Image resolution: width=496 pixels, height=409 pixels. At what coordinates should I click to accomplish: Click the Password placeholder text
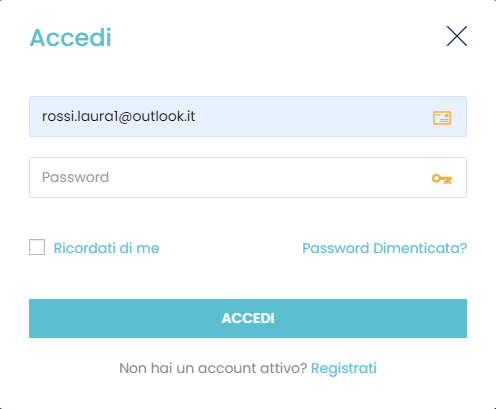[75, 177]
